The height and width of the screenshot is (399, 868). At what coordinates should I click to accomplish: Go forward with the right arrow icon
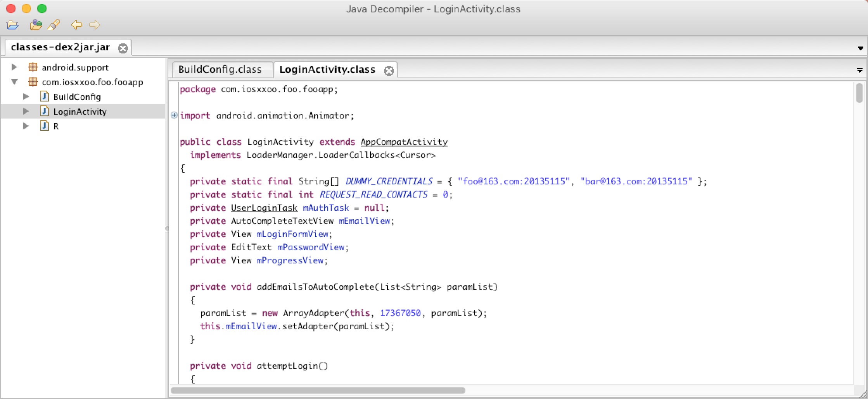(x=95, y=25)
